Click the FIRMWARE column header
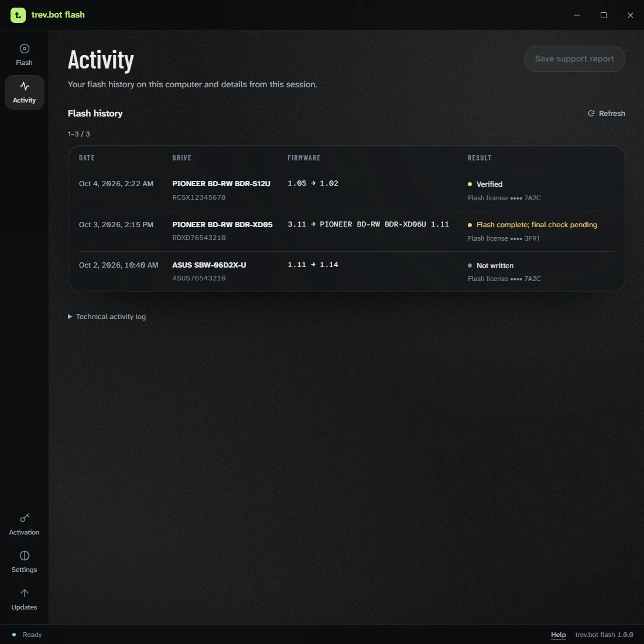The height and width of the screenshot is (644, 644). click(304, 157)
